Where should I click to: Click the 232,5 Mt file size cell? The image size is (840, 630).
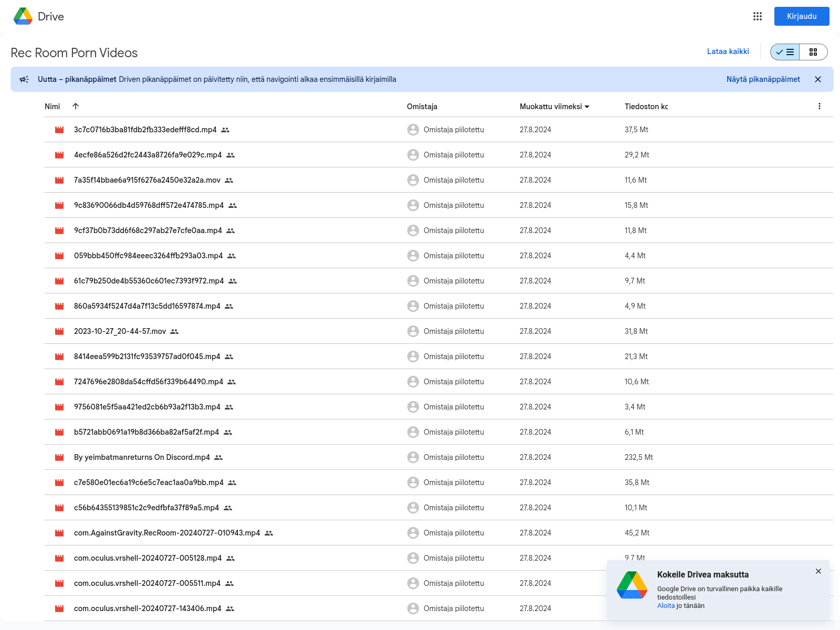tap(639, 457)
